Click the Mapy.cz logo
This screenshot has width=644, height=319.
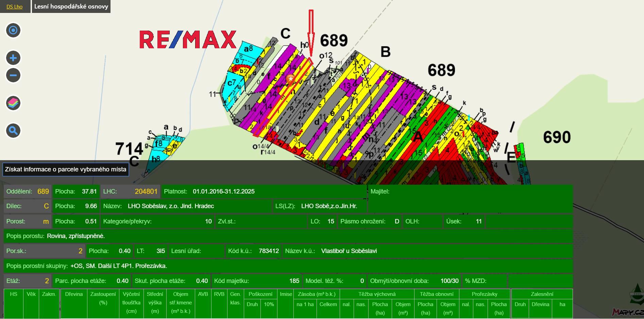tap(628, 312)
